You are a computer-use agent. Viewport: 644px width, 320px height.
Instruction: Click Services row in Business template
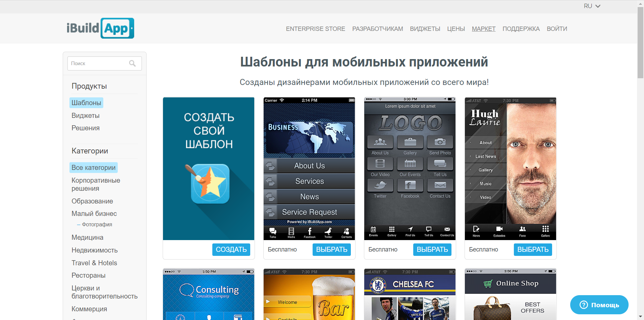click(309, 181)
